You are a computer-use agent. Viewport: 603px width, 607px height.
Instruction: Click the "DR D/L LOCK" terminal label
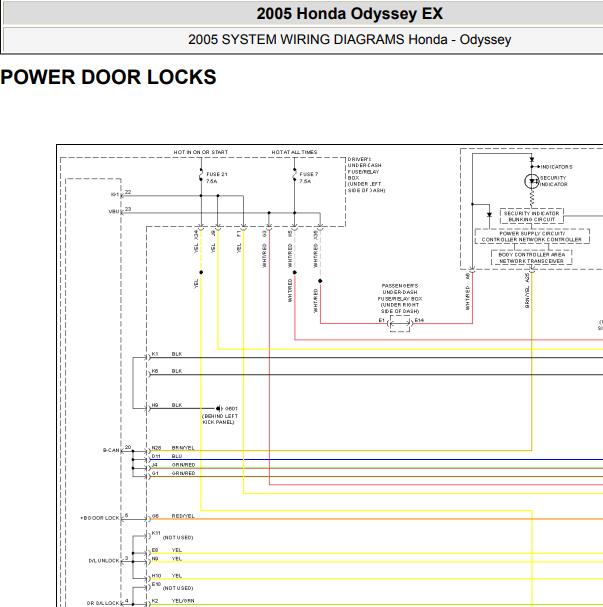(103, 603)
